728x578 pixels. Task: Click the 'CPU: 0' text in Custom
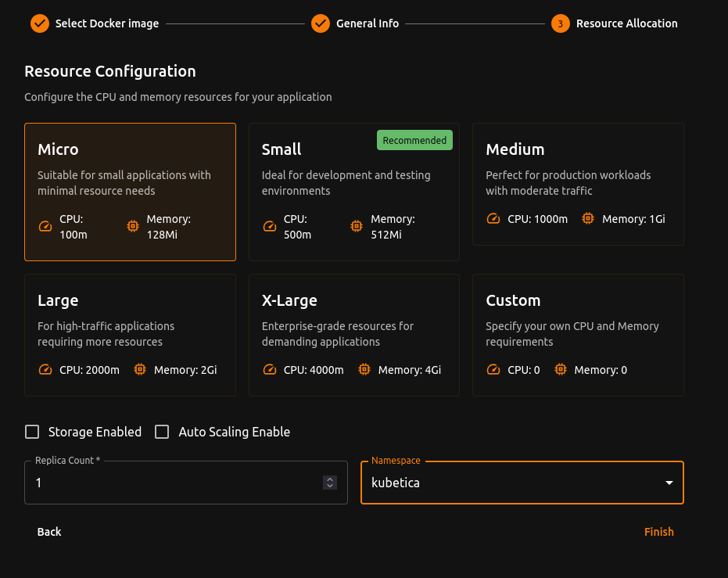(524, 370)
